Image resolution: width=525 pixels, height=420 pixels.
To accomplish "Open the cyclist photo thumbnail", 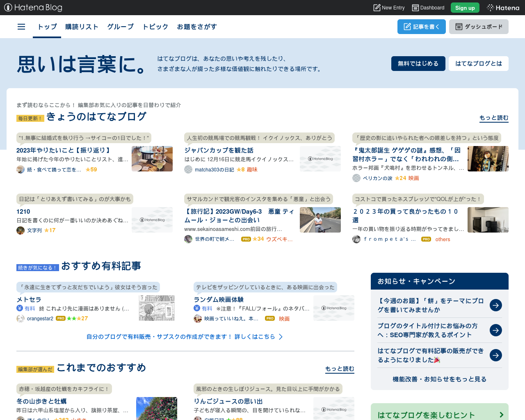I will 320,220.
